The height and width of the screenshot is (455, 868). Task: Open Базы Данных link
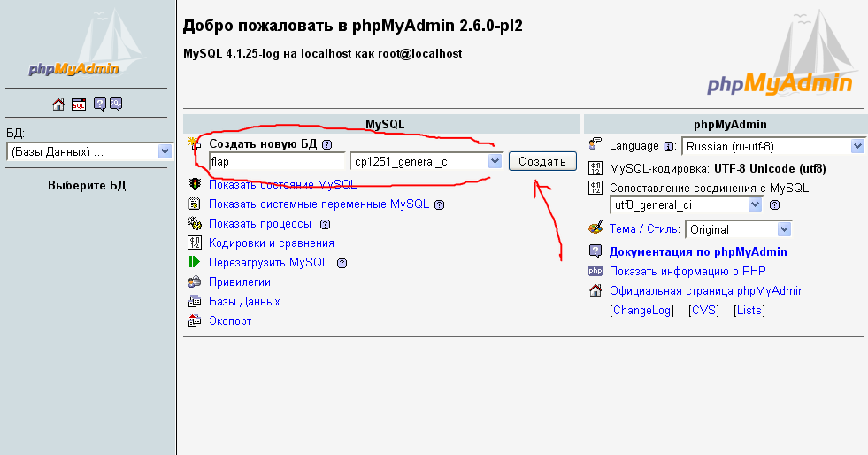tap(244, 301)
